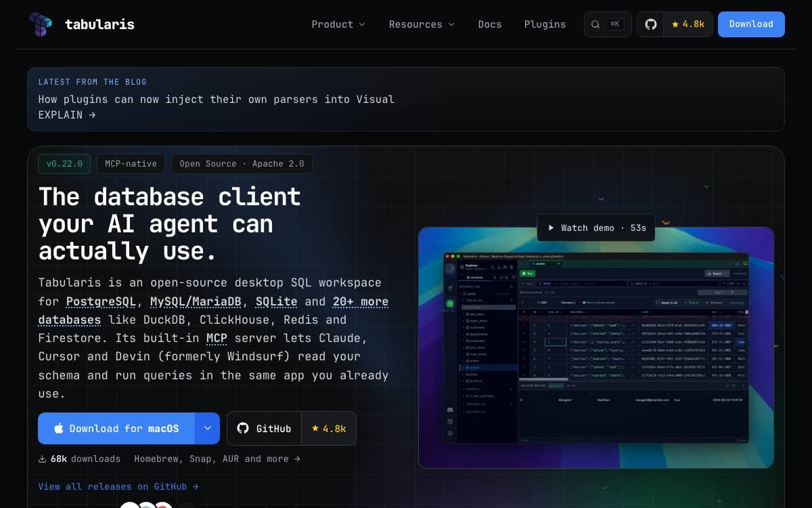Screen dimensions: 812x508
Task: Click the app screenshot thumbnail
Action: [x=596, y=348]
